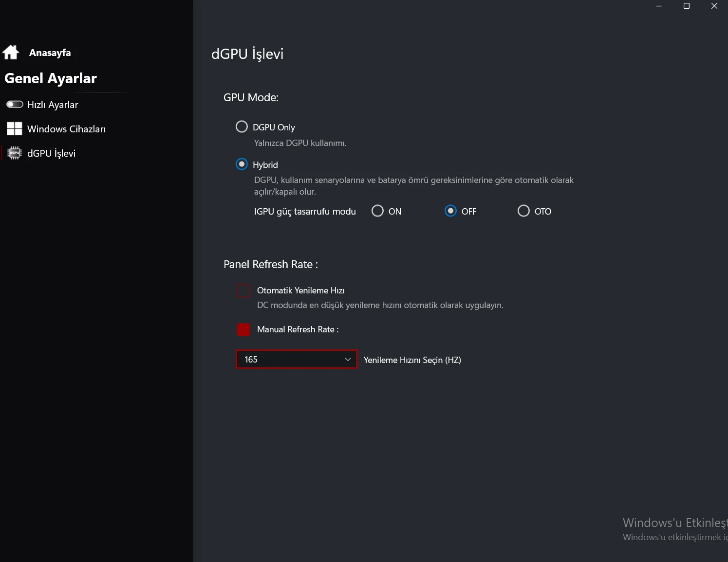The image size is (728, 562).
Task: Maximize the application window
Action: (687, 6)
